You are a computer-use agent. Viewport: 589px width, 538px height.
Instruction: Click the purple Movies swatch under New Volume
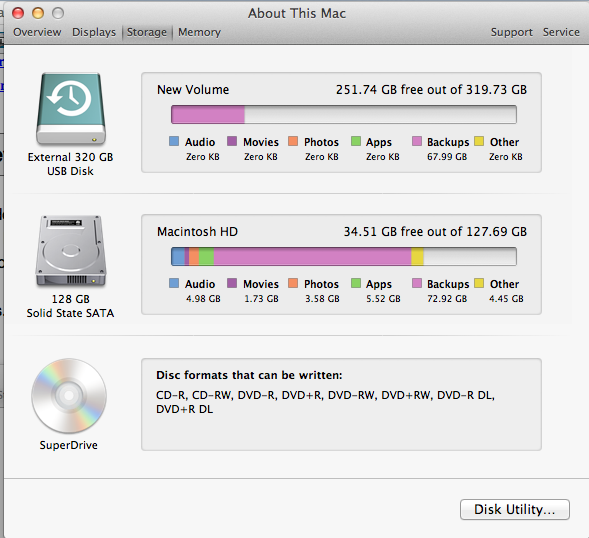[x=232, y=141]
